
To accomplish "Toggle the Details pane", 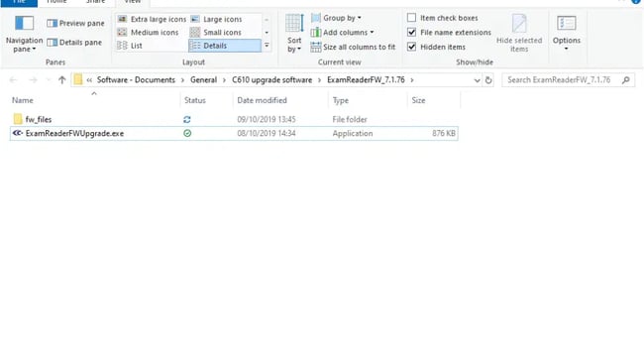I will 74,43.
